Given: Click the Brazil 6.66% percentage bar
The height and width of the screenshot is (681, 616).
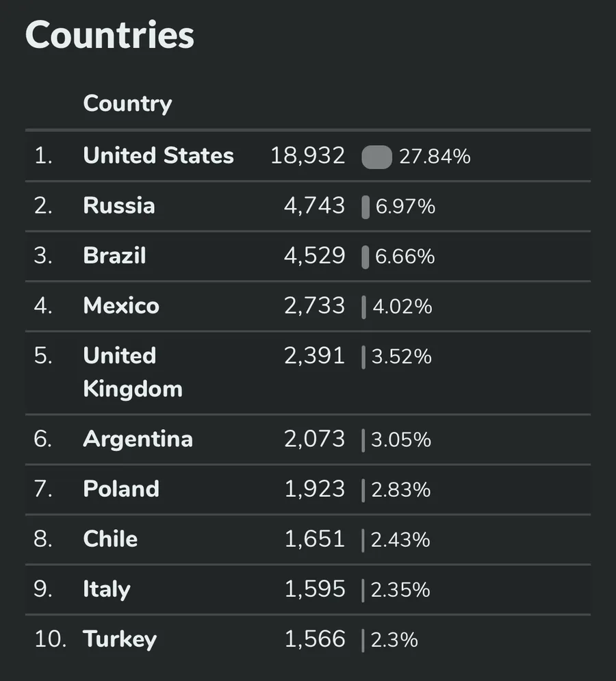Looking at the screenshot, I should (x=365, y=257).
